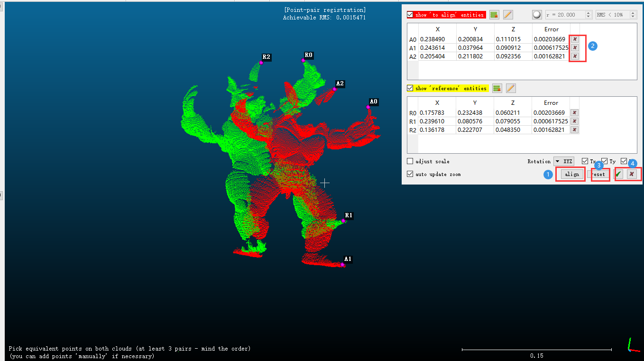
Task: Delete point R2 from reference table
Action: (574, 130)
